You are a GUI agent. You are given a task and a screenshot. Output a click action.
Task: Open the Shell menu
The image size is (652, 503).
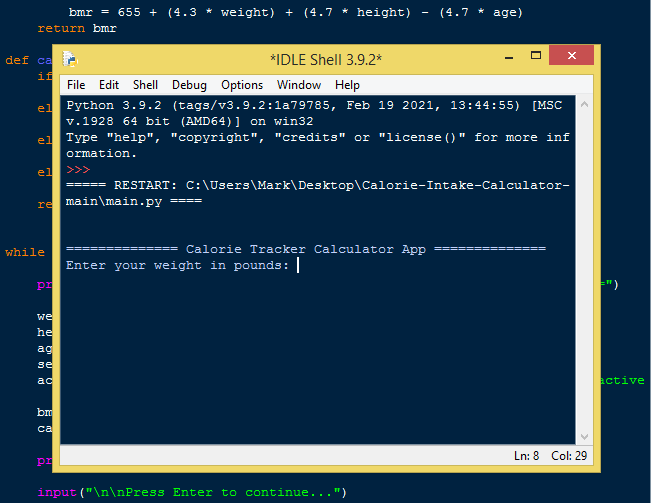(x=145, y=85)
